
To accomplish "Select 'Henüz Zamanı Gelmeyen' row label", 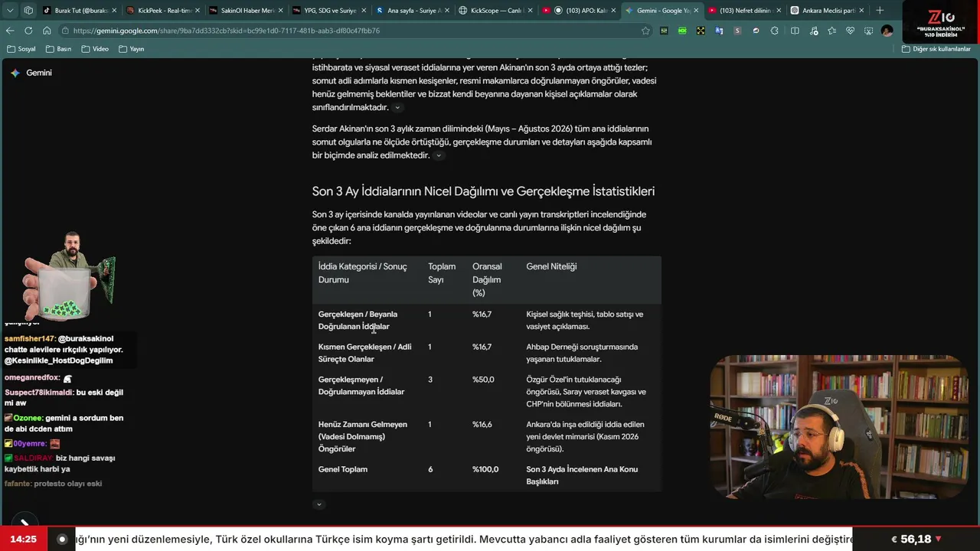I will [x=363, y=436].
